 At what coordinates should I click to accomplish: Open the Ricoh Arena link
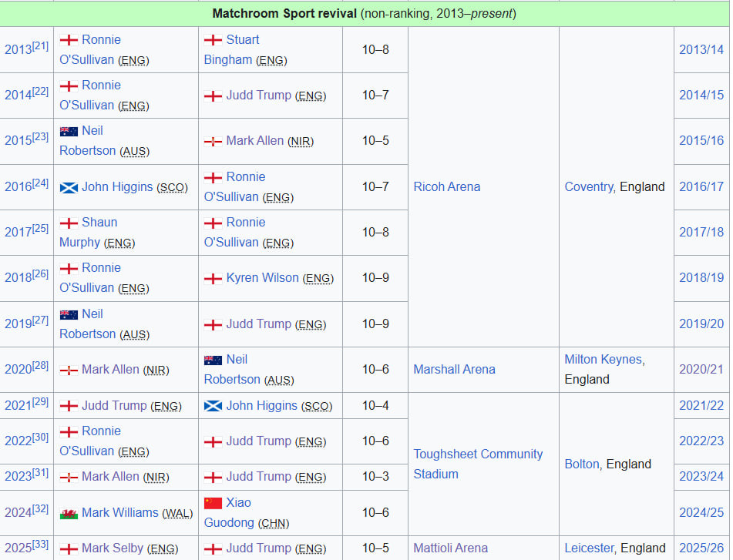click(x=446, y=186)
